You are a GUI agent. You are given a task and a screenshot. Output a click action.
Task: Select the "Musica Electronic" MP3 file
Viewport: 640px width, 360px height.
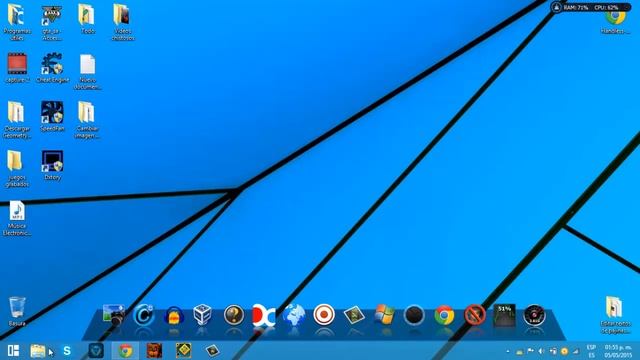tap(17, 218)
